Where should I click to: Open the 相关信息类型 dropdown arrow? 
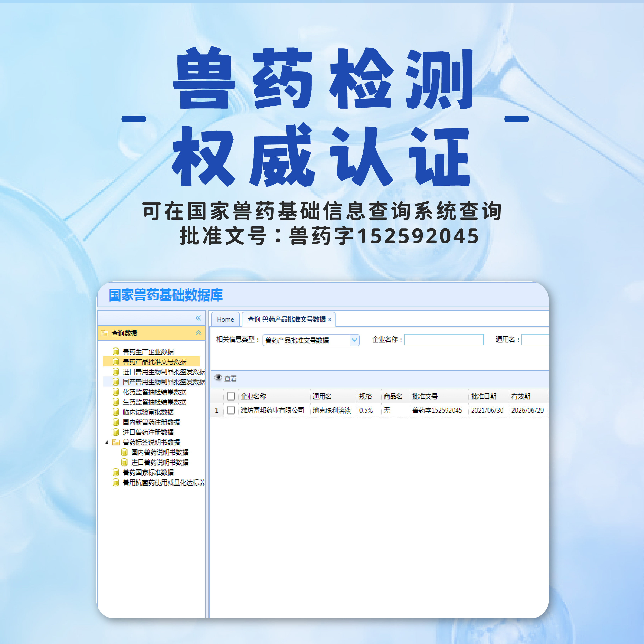pos(354,340)
